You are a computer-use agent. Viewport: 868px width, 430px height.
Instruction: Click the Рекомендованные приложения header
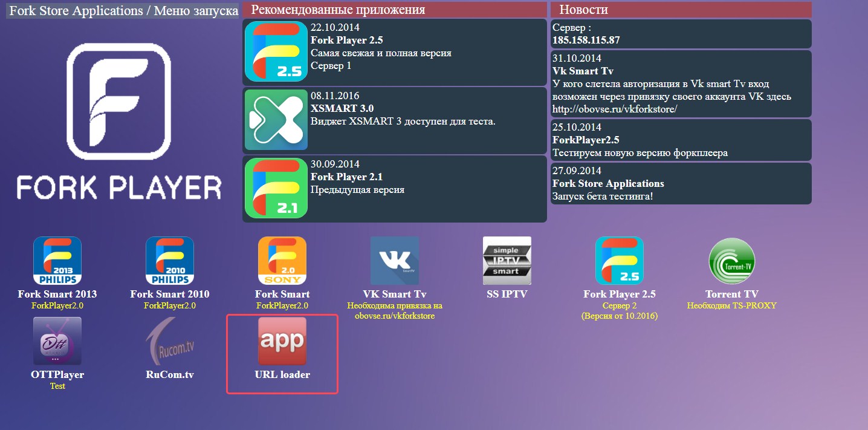tap(394, 10)
